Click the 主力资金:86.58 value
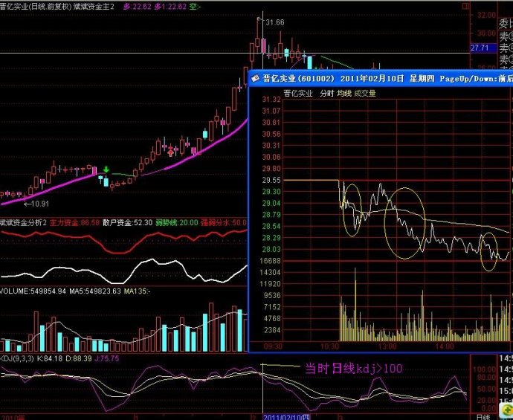Screen dimensions: 513x420 (x=74, y=223)
